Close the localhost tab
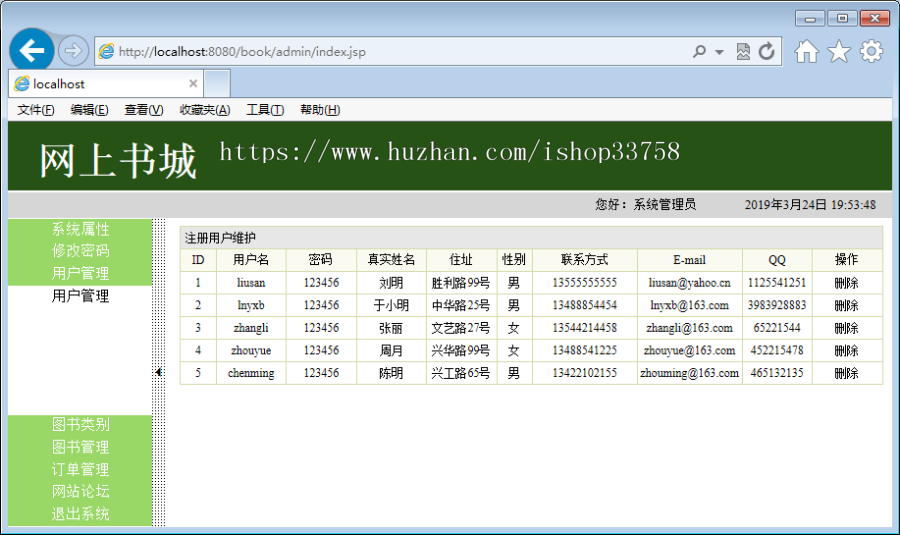This screenshot has height=535, width=900. pos(193,84)
